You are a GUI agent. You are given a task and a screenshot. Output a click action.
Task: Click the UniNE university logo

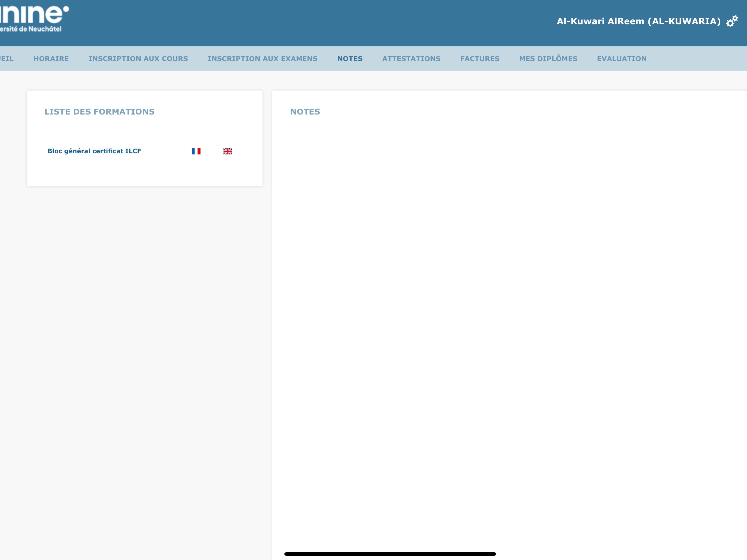click(x=34, y=14)
